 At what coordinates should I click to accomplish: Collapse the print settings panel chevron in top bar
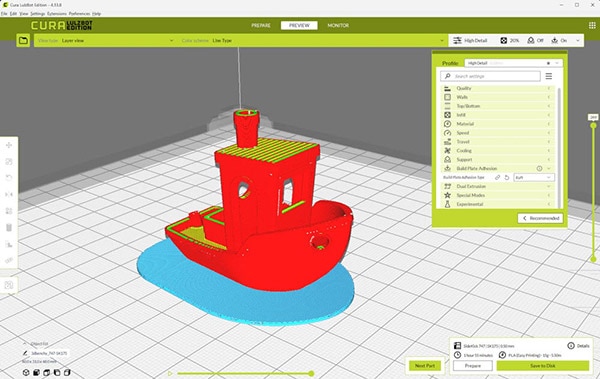tap(578, 40)
